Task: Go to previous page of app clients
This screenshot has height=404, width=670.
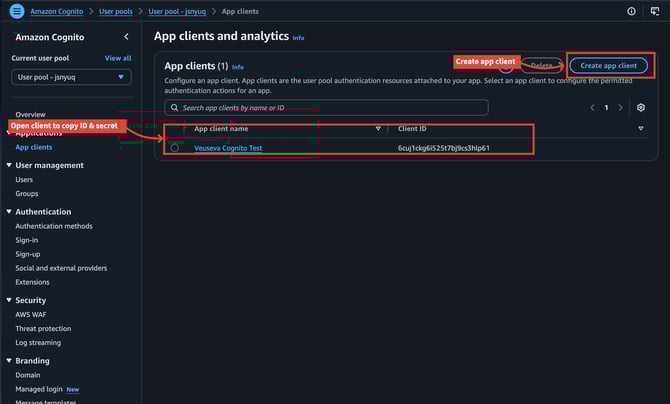Action: click(592, 108)
